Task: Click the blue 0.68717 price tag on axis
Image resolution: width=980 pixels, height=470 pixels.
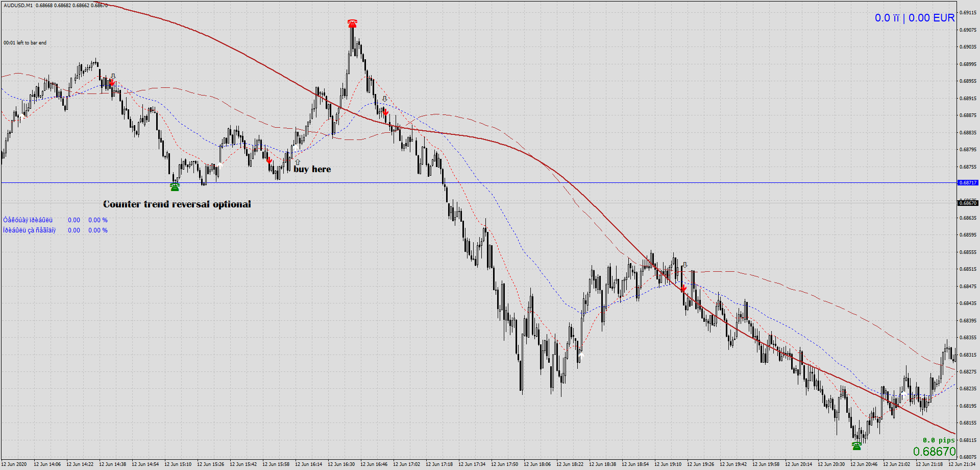Action: (968, 182)
